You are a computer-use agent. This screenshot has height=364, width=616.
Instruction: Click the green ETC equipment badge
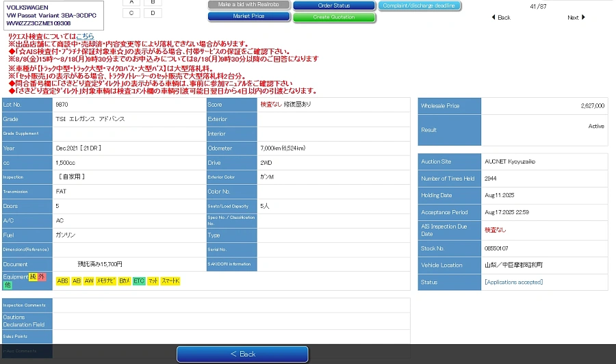click(139, 281)
